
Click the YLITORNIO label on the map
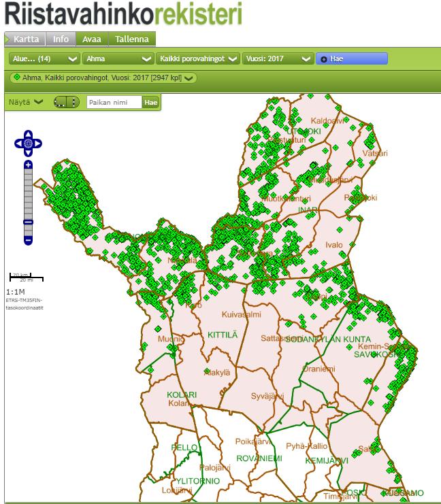pyautogui.click(x=198, y=481)
